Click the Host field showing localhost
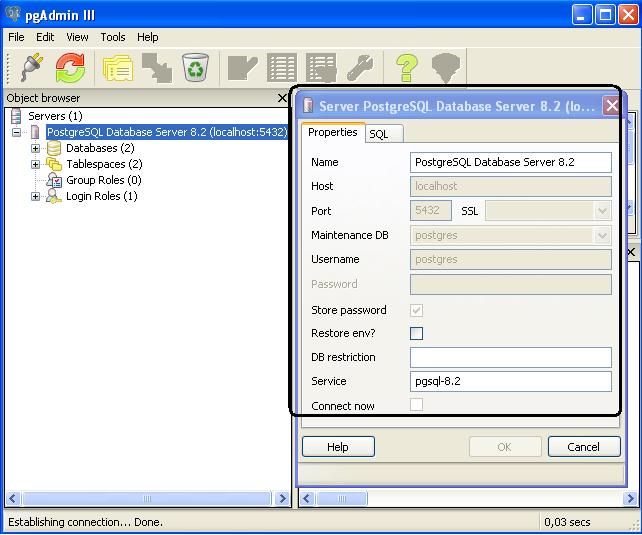The image size is (642, 535). point(511,187)
